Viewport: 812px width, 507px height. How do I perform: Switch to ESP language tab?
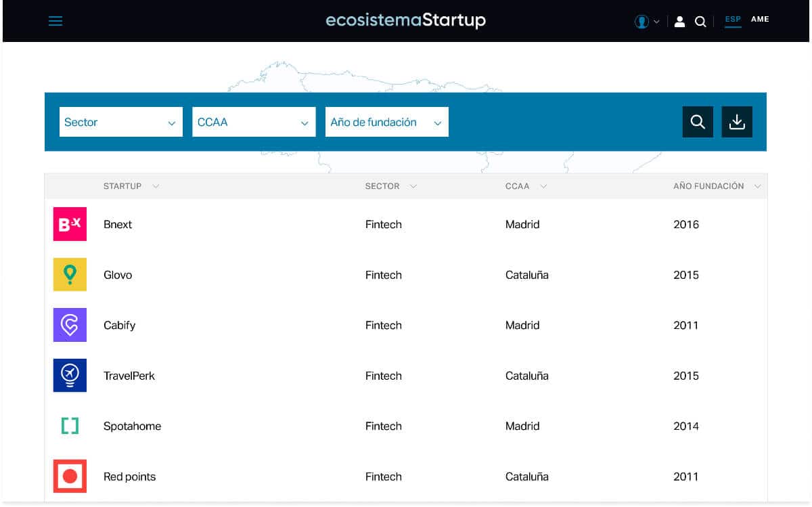pyautogui.click(x=733, y=20)
